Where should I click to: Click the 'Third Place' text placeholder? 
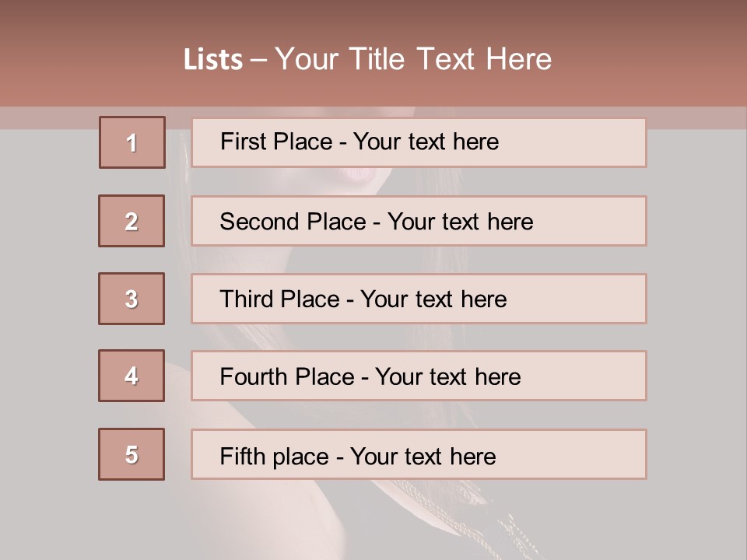pyautogui.click(x=419, y=299)
